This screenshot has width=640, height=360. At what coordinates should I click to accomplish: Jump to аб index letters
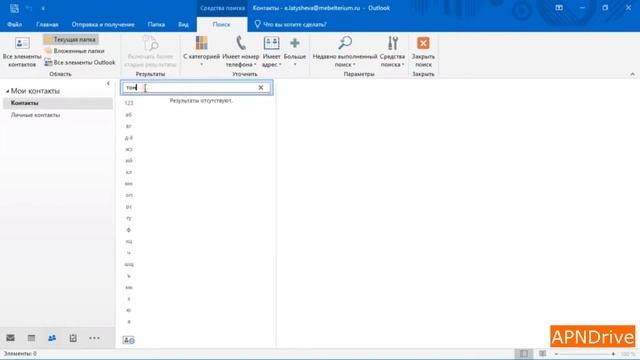click(129, 115)
